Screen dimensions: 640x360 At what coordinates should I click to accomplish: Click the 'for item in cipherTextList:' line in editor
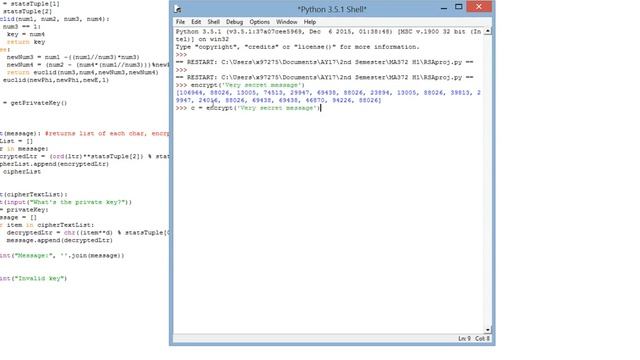47,225
